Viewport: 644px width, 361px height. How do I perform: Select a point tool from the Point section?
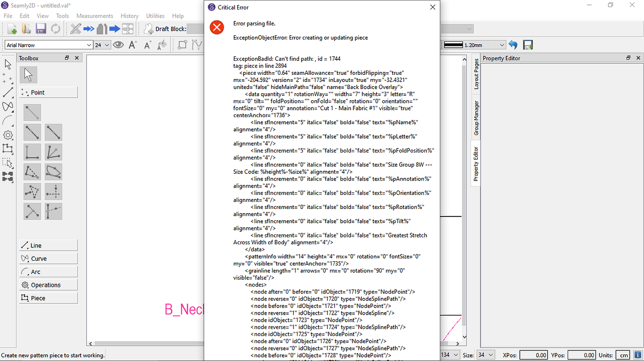32,113
